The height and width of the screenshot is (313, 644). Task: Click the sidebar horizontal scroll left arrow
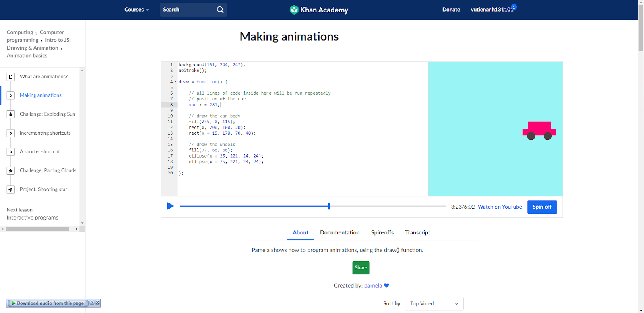(x=3, y=229)
